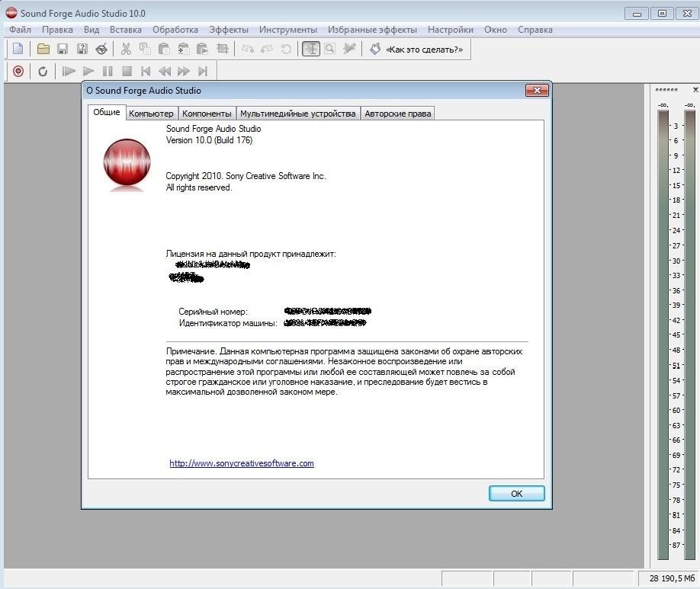Click the left channel peak level meter

coord(663,335)
